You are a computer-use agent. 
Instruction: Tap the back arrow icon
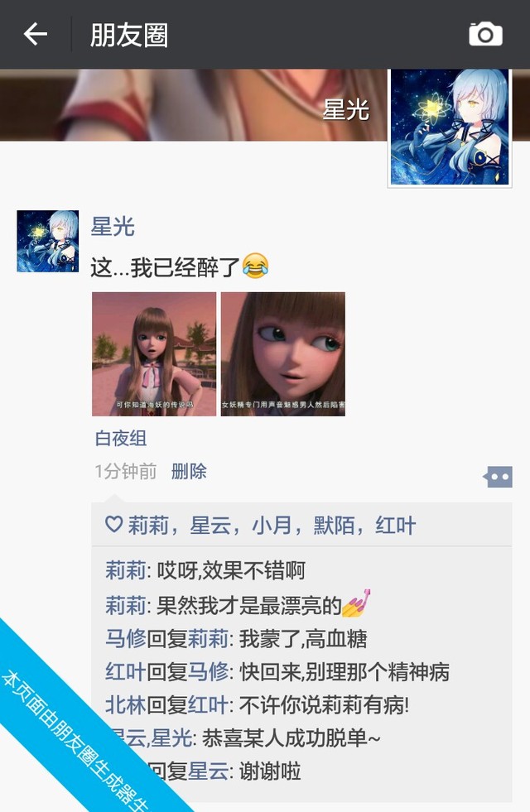coord(36,34)
